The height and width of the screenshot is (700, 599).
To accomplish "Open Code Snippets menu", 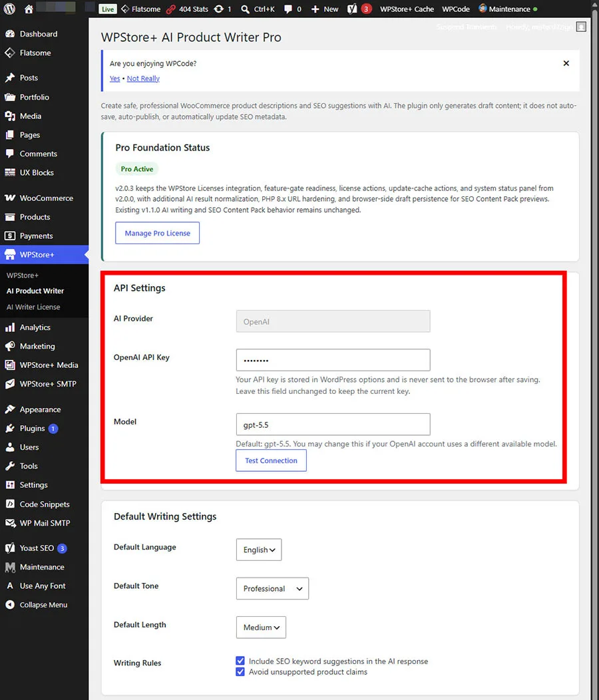I will point(44,504).
